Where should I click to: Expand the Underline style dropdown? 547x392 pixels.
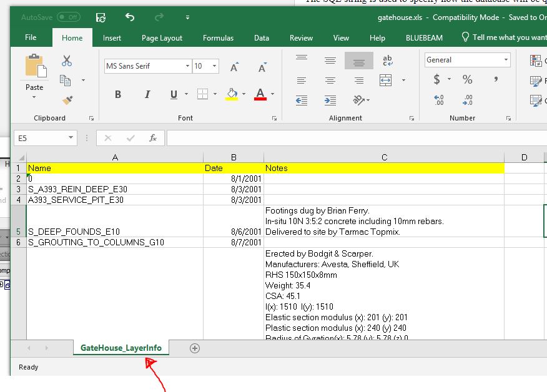[186, 94]
